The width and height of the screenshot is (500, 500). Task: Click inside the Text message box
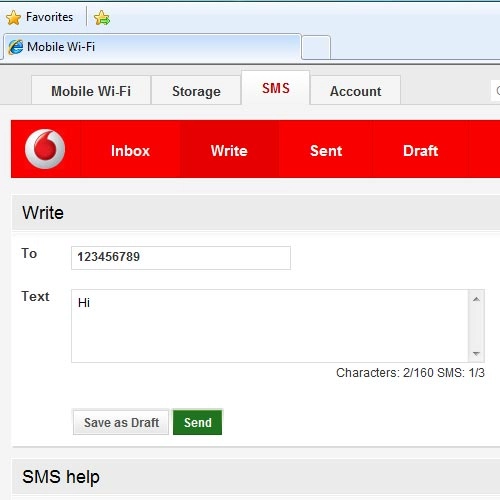[270, 326]
